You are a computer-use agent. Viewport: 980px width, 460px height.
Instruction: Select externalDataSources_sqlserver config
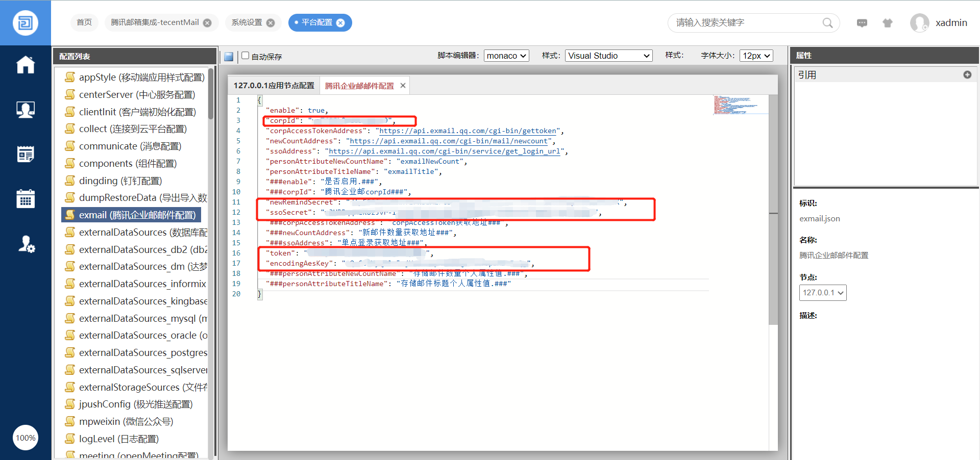[135, 370]
